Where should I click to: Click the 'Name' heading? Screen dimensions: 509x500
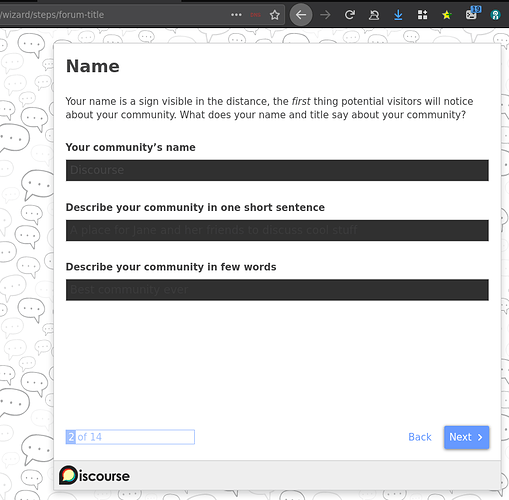(x=93, y=66)
